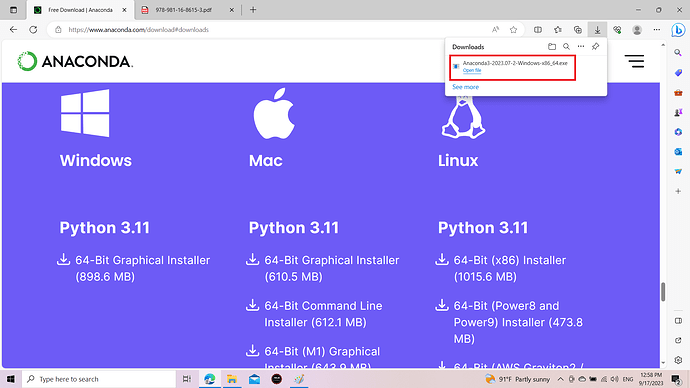Viewport: 690px width, 388px height.
Task: Click the page scrollbar up arrow
Action: click(x=663, y=44)
